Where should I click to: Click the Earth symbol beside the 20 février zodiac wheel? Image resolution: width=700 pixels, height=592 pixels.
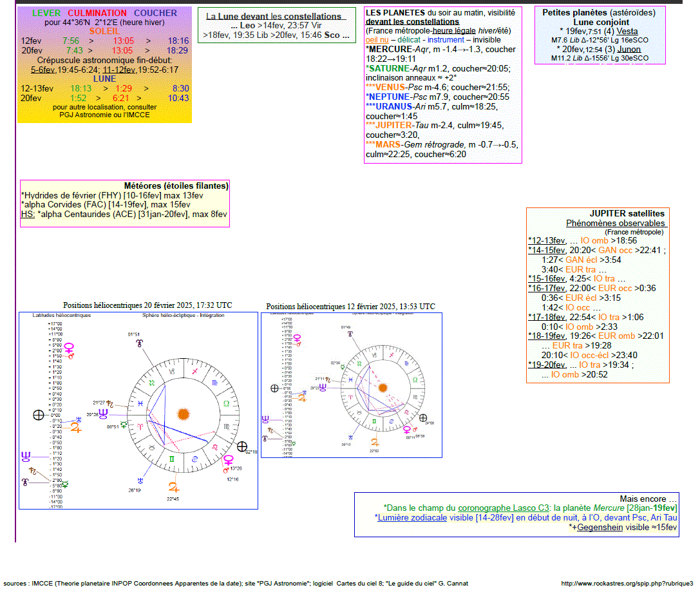pos(242,446)
